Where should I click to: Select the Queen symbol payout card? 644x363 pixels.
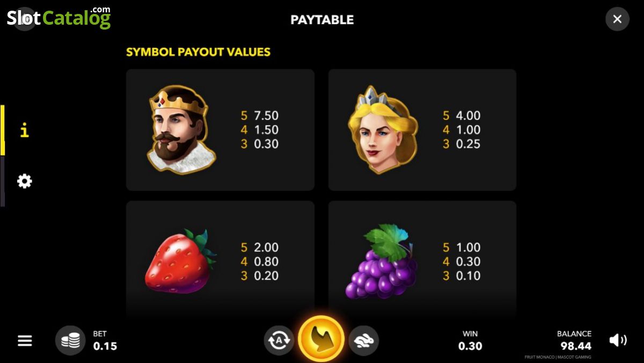coord(422,130)
